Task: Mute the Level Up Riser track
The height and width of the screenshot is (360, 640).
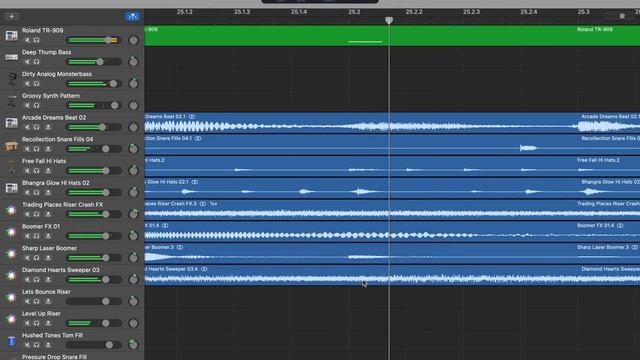Action: click(x=27, y=323)
